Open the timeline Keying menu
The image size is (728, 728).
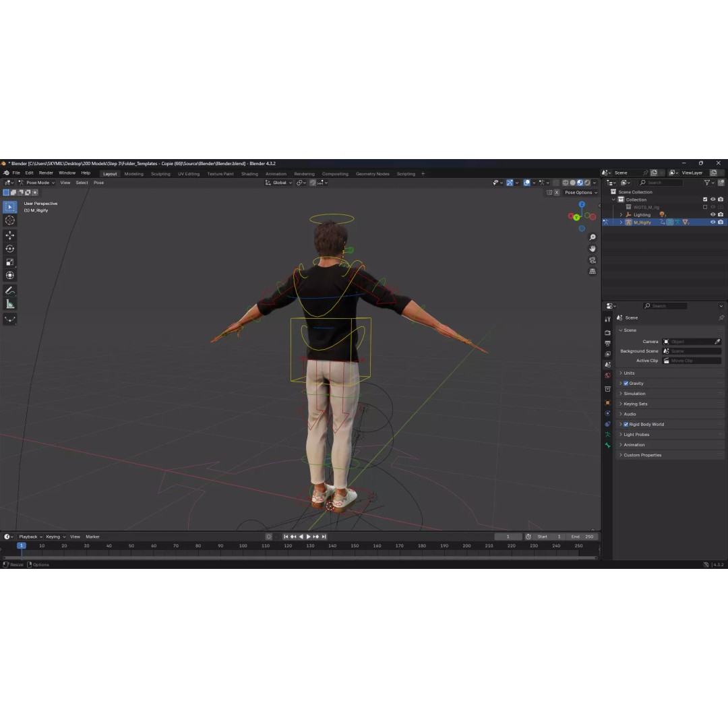(55, 537)
